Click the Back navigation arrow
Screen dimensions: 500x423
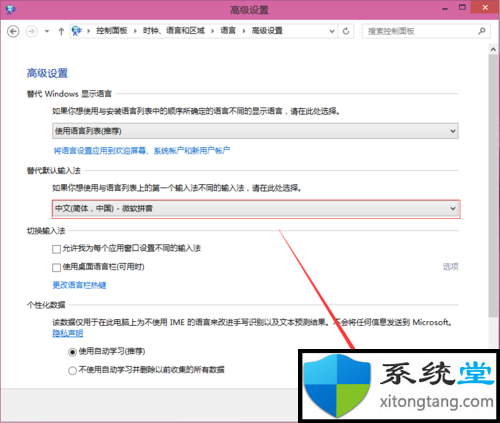click(x=13, y=31)
